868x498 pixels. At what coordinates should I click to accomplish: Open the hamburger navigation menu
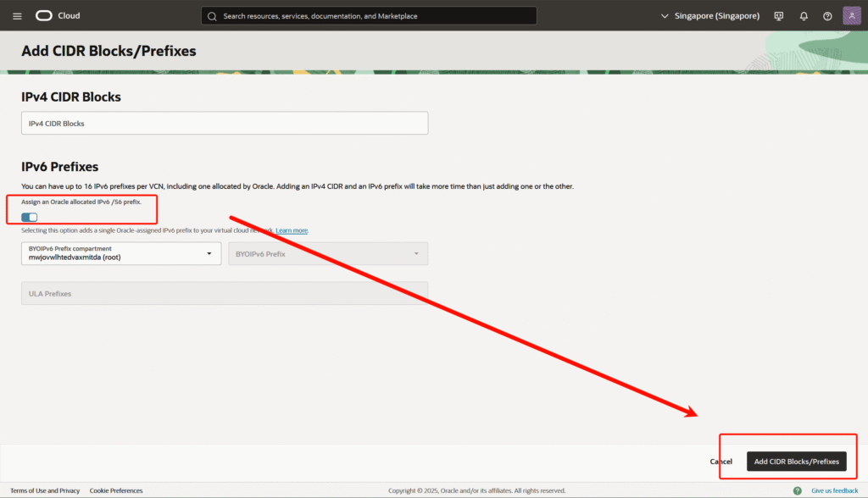coord(17,16)
